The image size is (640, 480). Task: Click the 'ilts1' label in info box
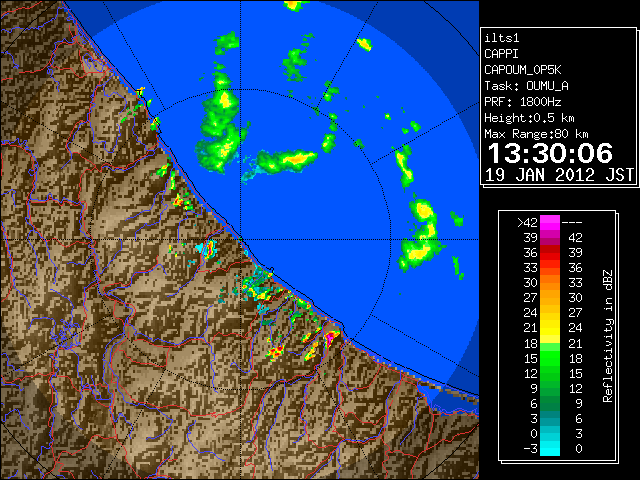(502, 38)
